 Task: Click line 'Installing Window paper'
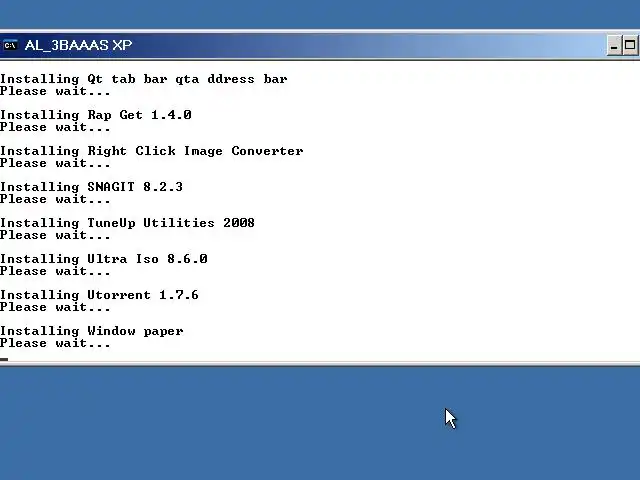click(92, 331)
